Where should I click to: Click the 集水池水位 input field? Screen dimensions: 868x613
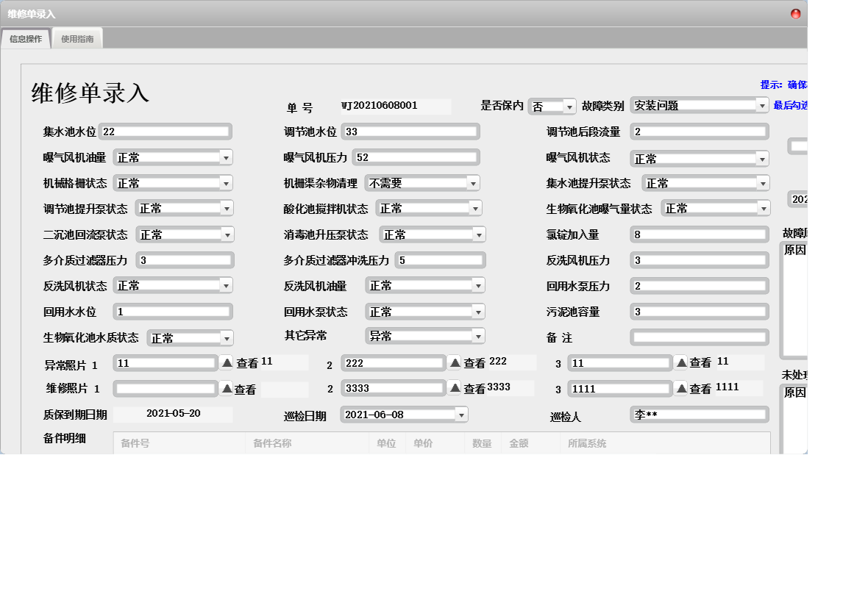(x=166, y=132)
